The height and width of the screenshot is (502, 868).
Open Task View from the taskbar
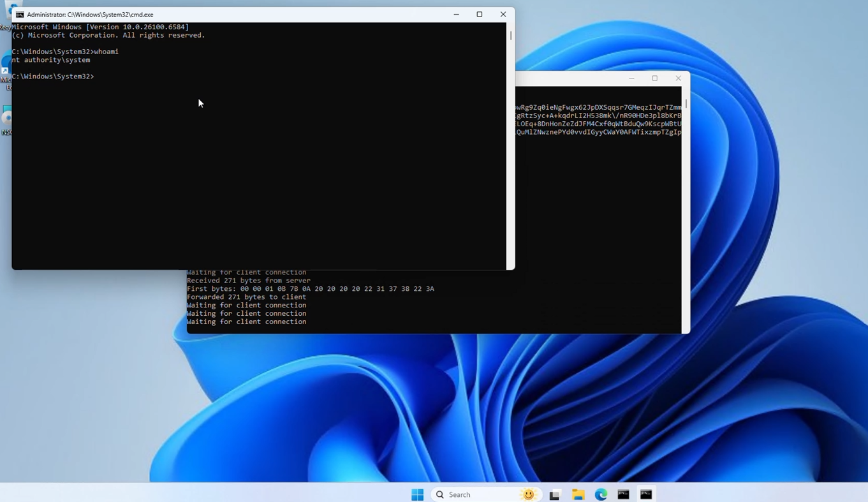(555, 494)
